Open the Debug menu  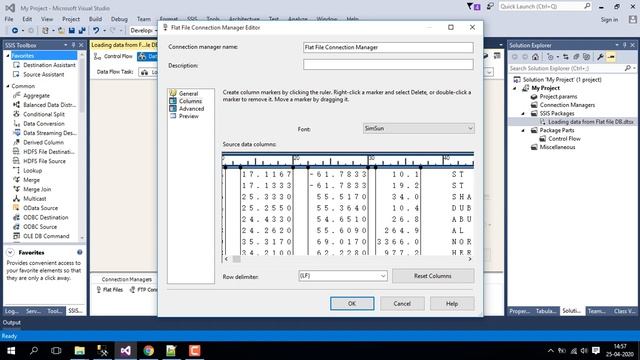(x=119, y=19)
